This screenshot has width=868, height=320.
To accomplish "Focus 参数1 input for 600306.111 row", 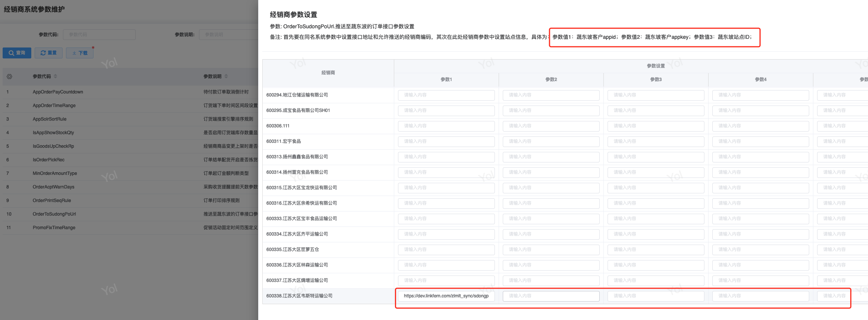I will coord(446,126).
